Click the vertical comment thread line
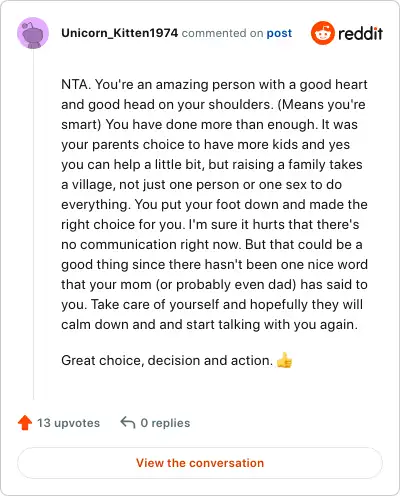Image resolution: width=400 pixels, height=496 pixels. click(x=33, y=224)
